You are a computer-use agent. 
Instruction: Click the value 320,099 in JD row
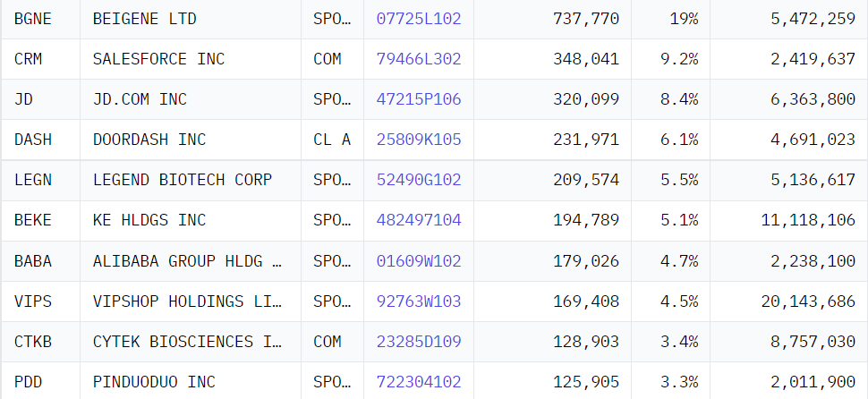coord(586,99)
